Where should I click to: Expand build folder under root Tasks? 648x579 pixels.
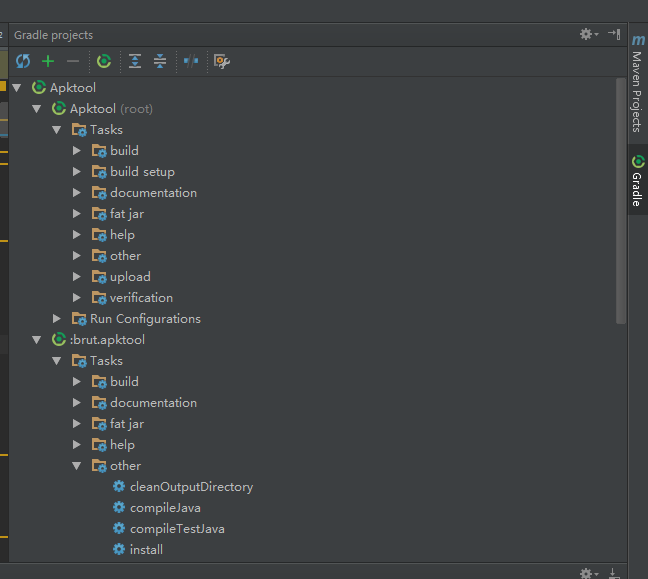click(x=76, y=150)
